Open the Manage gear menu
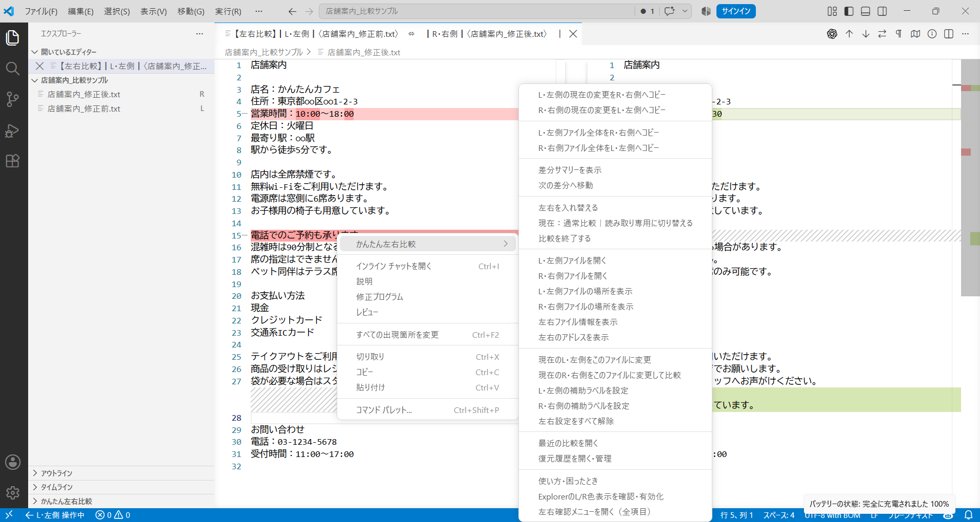The image size is (980, 522). (x=13, y=493)
